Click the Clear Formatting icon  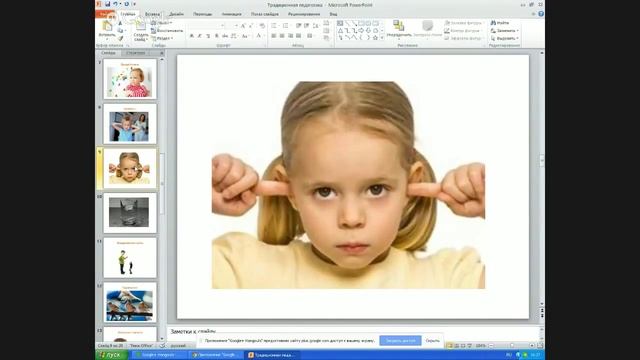tap(262, 26)
